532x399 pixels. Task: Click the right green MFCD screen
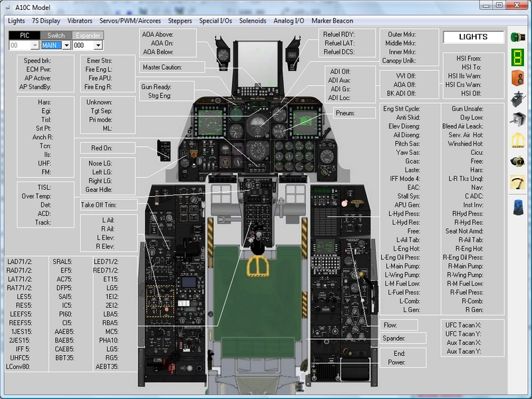(305, 122)
